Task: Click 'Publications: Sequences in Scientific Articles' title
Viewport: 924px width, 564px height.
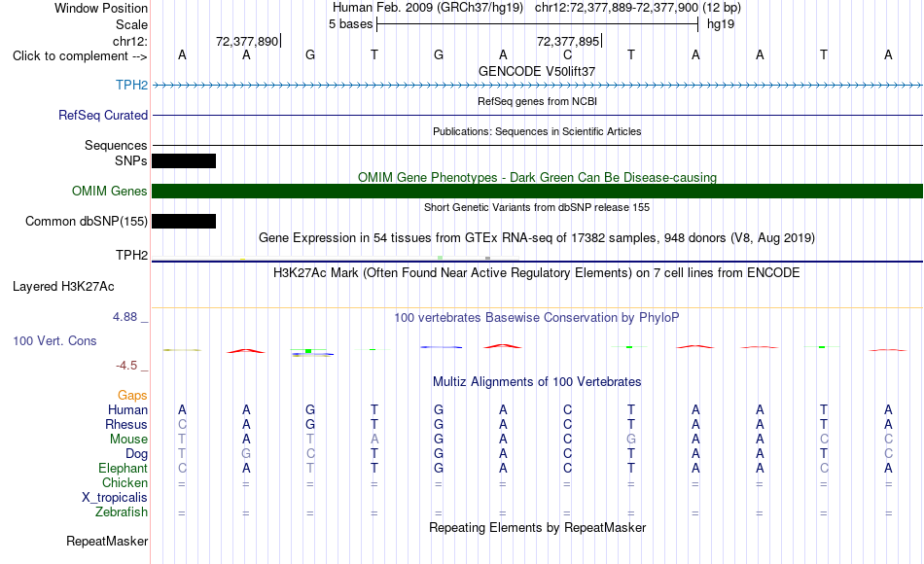Action: tap(537, 131)
